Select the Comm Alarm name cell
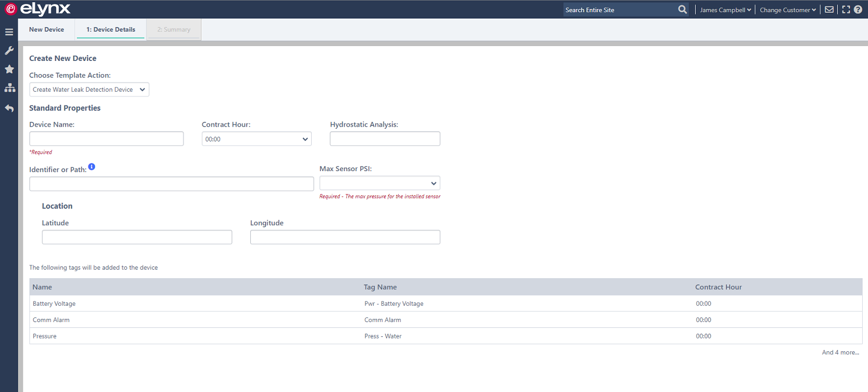The width and height of the screenshot is (868, 392). point(51,320)
